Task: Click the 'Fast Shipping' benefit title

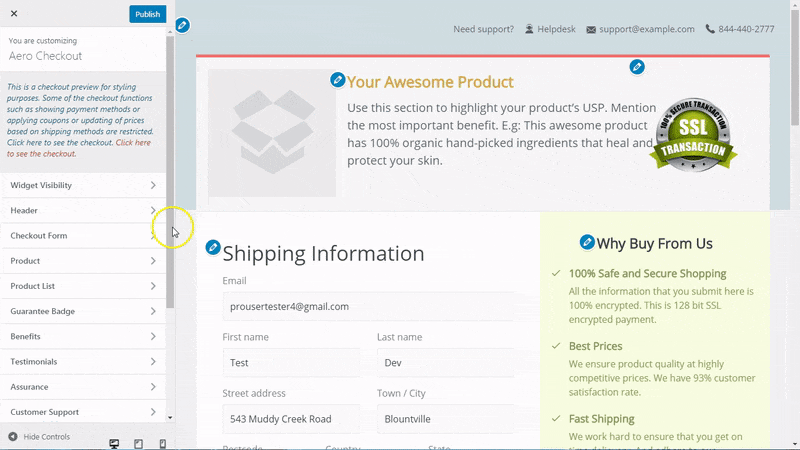Action: (x=602, y=419)
